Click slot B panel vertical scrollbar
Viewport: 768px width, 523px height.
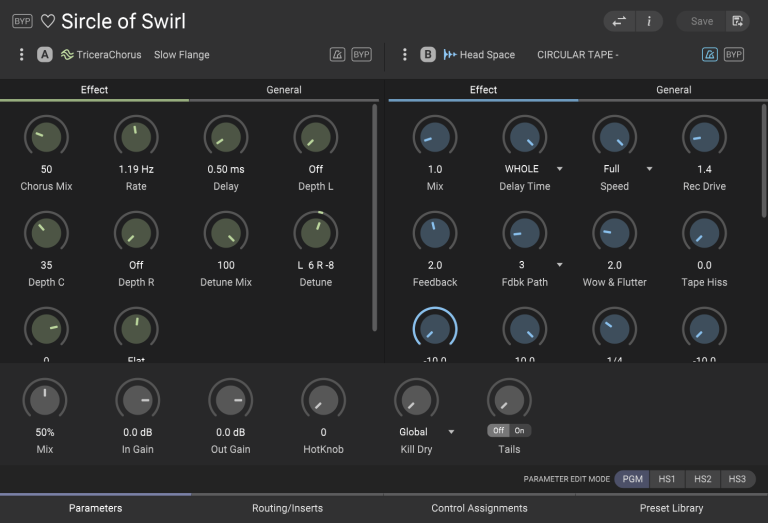tap(764, 161)
